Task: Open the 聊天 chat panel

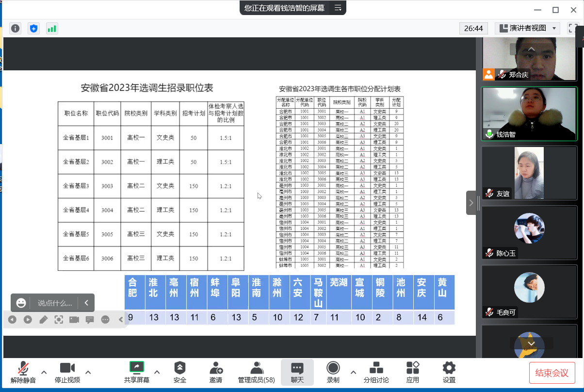Action: pyautogui.click(x=297, y=372)
